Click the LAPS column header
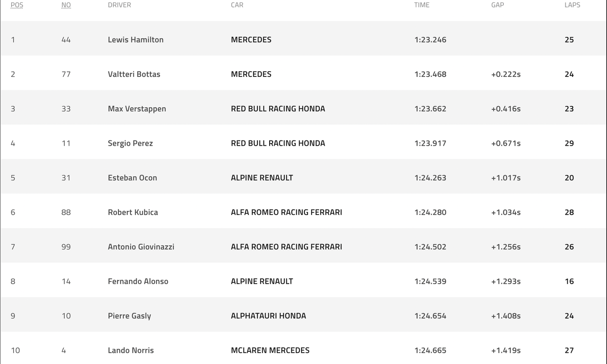This screenshot has height=364, width=607. click(572, 5)
